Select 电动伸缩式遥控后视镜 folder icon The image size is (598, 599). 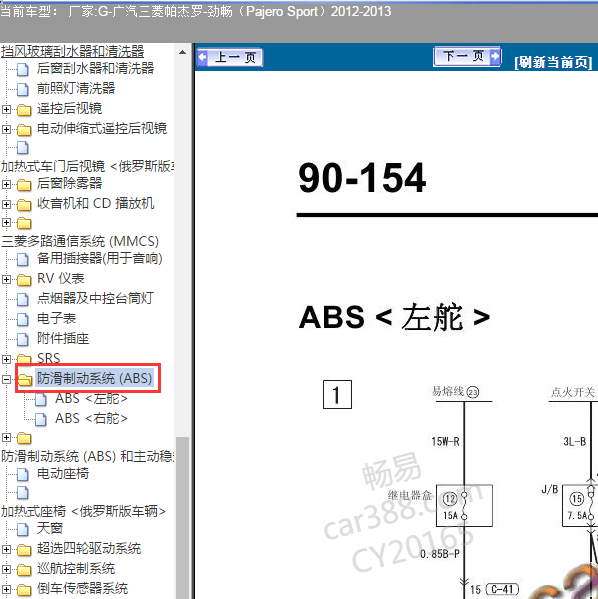coord(24,130)
